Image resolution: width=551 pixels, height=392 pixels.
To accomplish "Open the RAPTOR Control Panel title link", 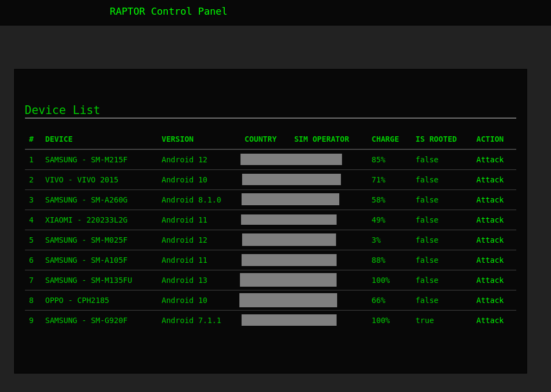I will [x=168, y=11].
